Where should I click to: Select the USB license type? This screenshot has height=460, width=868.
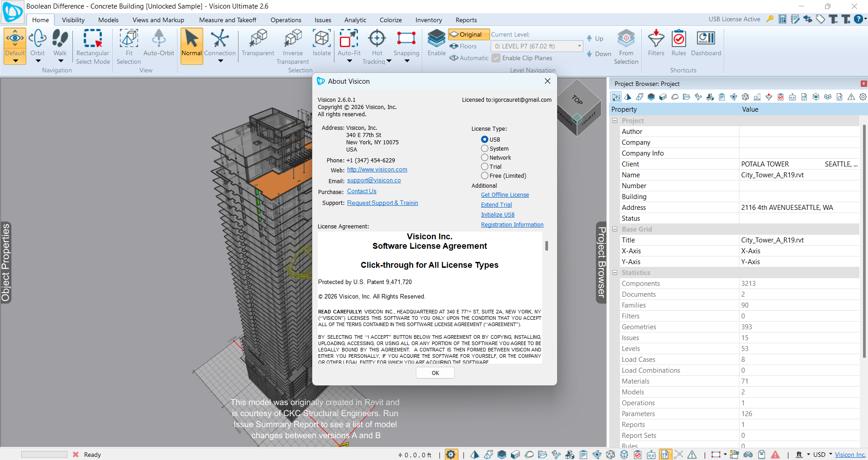click(485, 139)
